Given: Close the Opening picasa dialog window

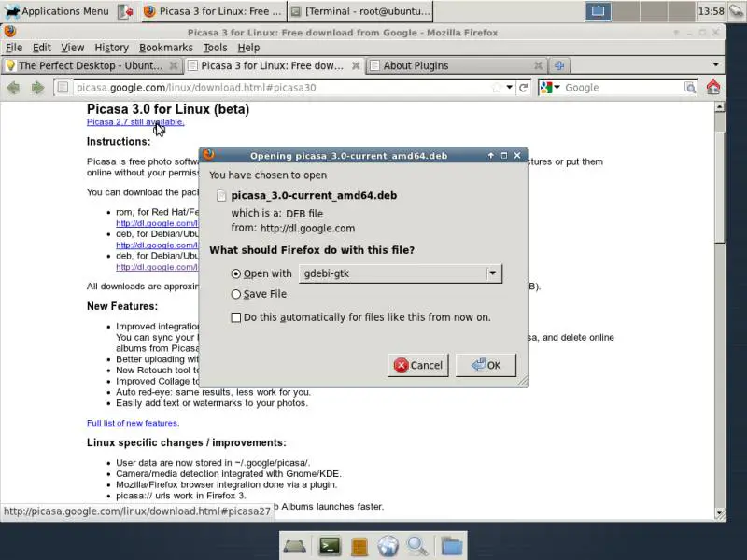Looking at the screenshot, I should [517, 156].
